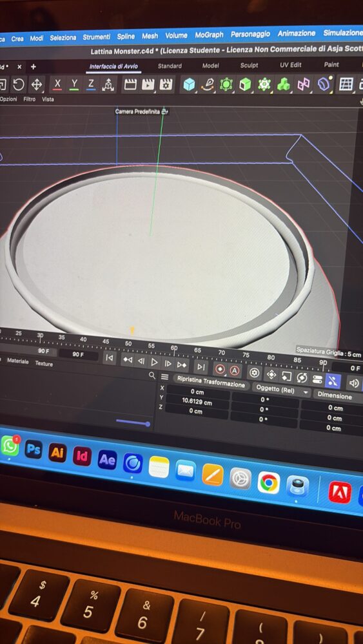The width and height of the screenshot is (363, 644).
Task: Click Render to Picture Viewer icon
Action: (148, 84)
